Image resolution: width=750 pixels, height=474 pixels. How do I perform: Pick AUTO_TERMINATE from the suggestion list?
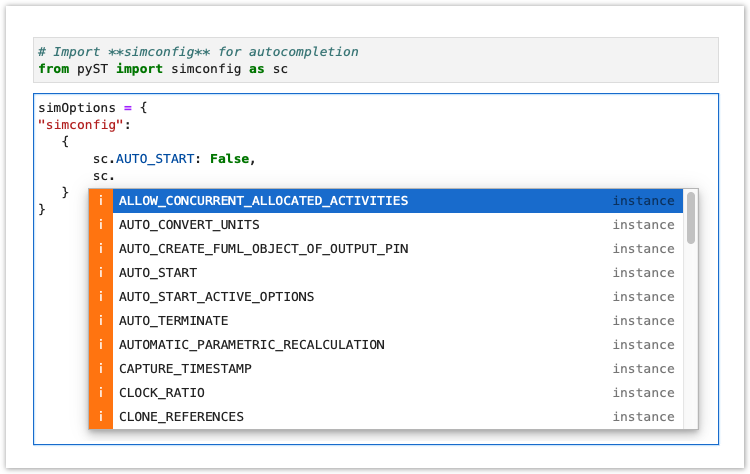173,321
